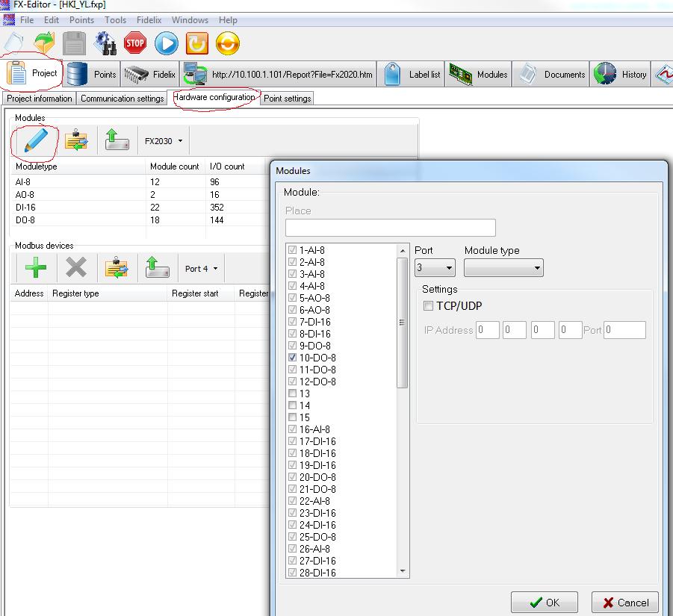Delete Modbus device with grey X icon
Screen dimensions: 673x616
click(x=76, y=267)
